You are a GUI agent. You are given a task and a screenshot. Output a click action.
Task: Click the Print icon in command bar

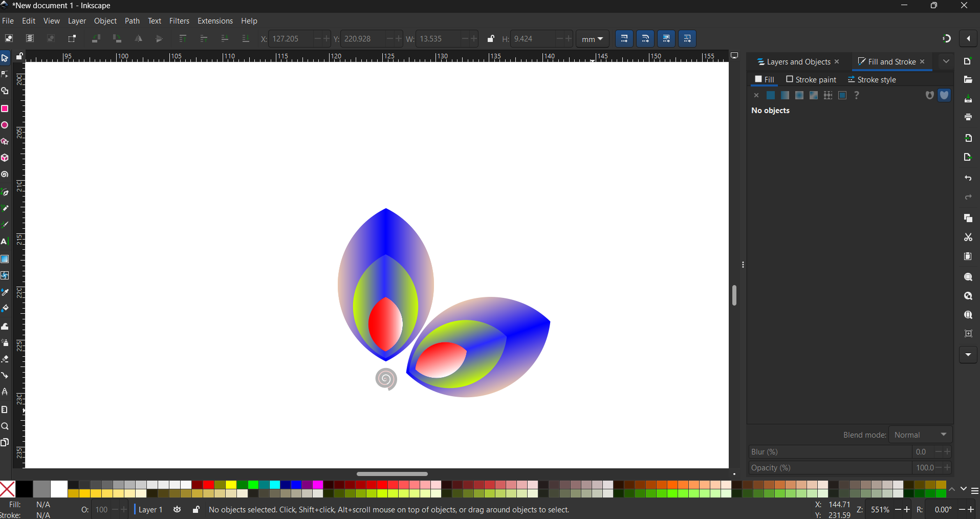click(x=968, y=117)
